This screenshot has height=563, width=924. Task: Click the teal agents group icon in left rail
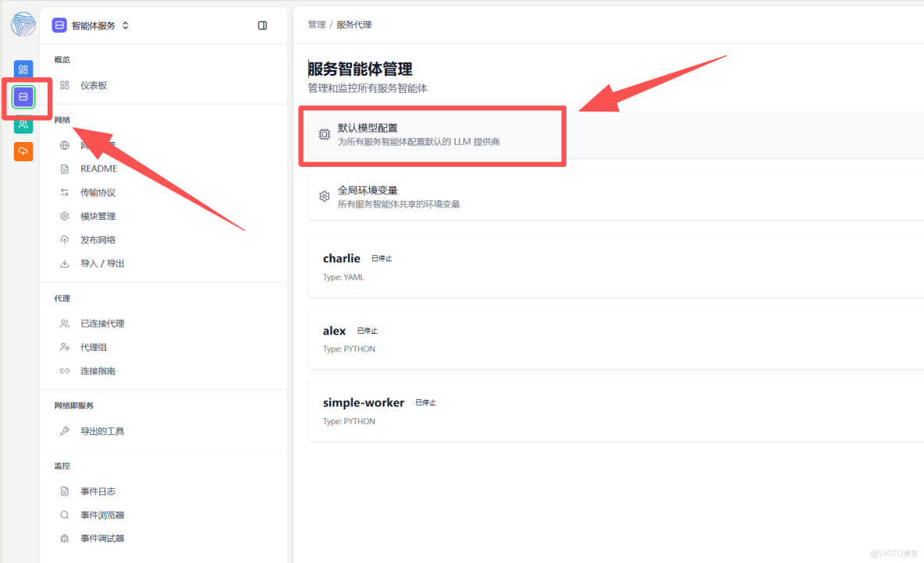23,124
